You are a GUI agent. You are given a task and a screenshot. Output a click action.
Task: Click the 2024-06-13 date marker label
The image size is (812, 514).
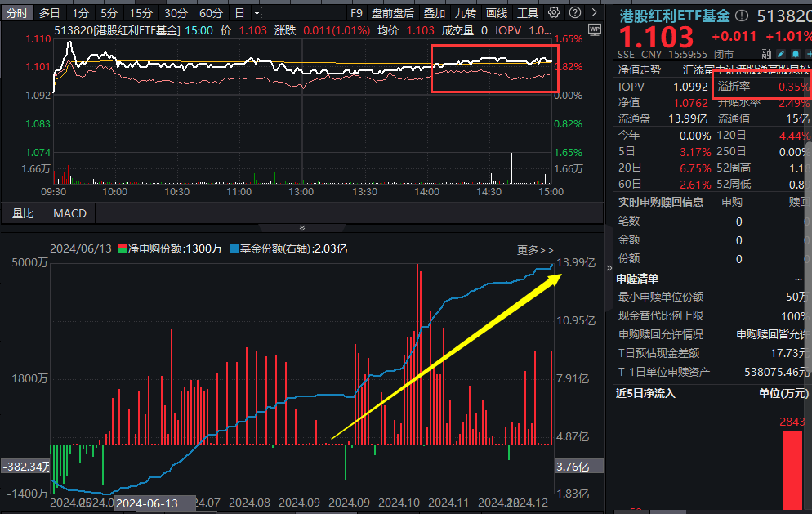(147, 503)
